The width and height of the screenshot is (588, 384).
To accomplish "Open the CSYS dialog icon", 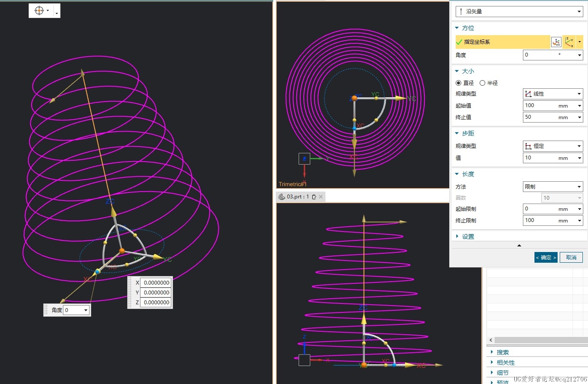I will 556,42.
